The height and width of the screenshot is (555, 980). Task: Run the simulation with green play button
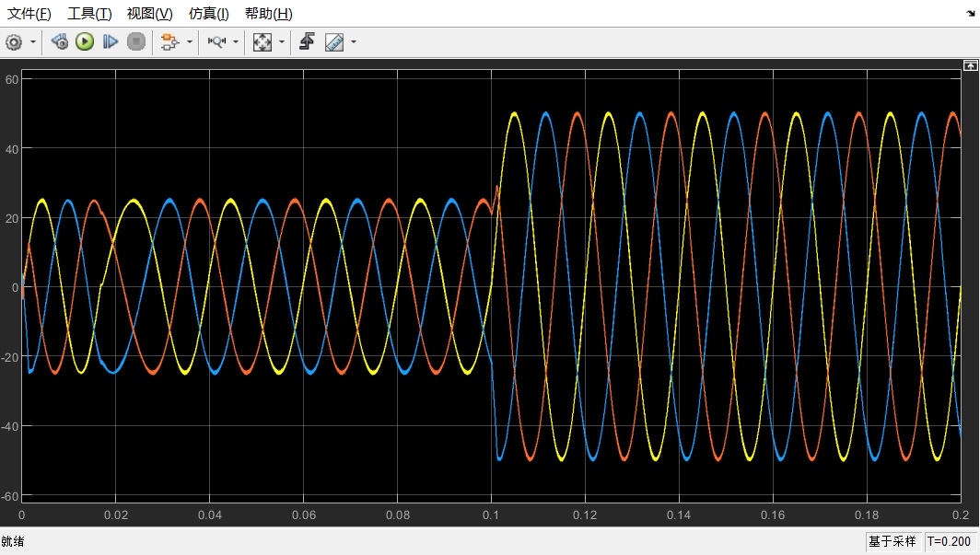pyautogui.click(x=85, y=41)
